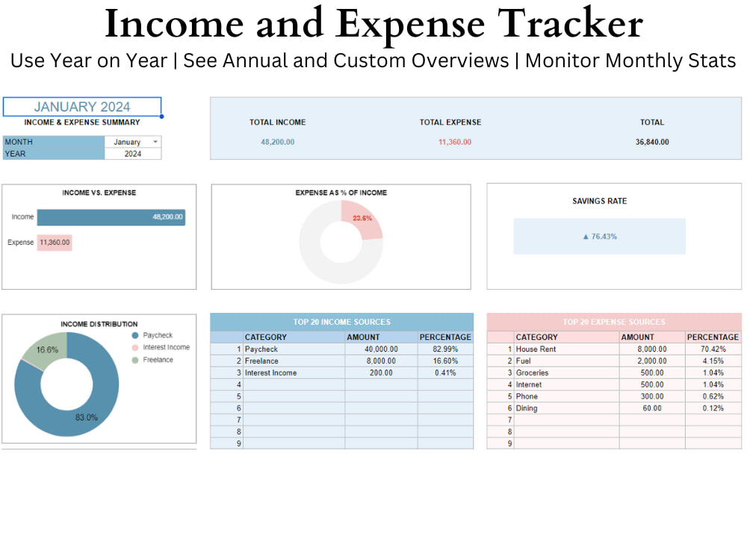Screen dimensions: 747x560
Task: Click the 60.00 Dining amount cell
Action: tap(652, 408)
